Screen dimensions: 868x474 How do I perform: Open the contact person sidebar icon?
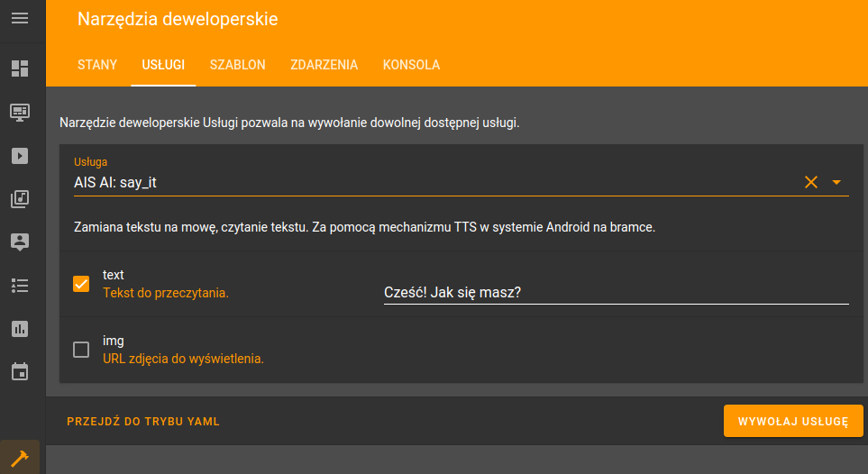click(x=20, y=242)
